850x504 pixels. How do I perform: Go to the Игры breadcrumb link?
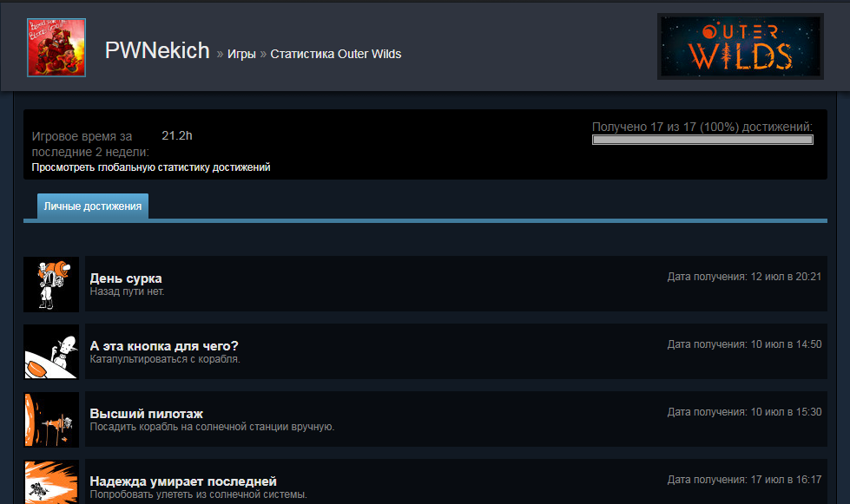(x=241, y=54)
